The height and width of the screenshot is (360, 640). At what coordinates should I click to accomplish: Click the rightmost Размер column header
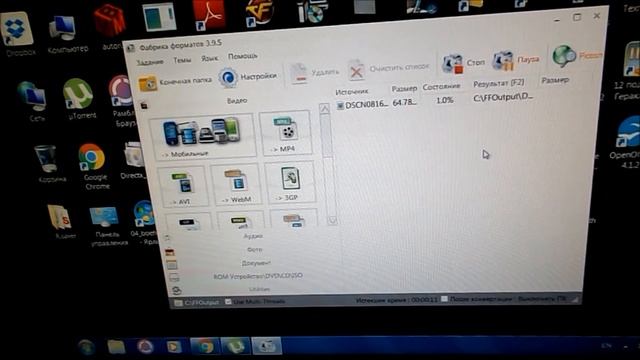[x=555, y=80]
